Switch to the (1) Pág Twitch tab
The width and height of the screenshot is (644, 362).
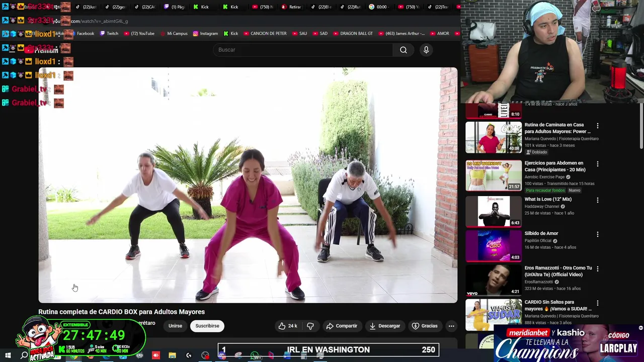point(175,7)
